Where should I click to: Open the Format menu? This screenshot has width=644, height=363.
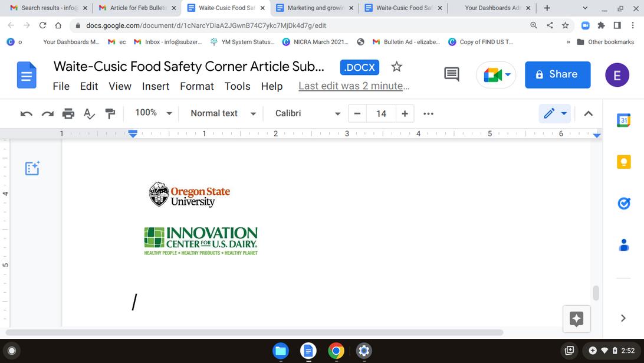click(x=197, y=86)
